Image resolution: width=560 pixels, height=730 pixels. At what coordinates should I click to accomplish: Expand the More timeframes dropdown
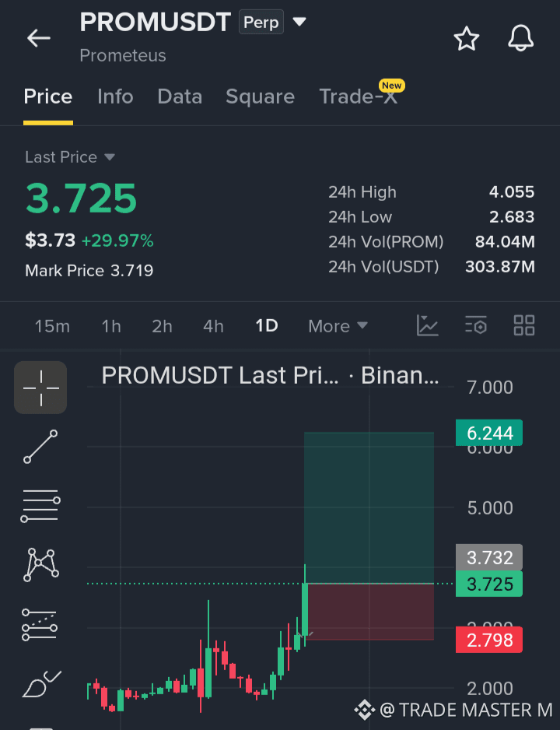click(x=338, y=326)
